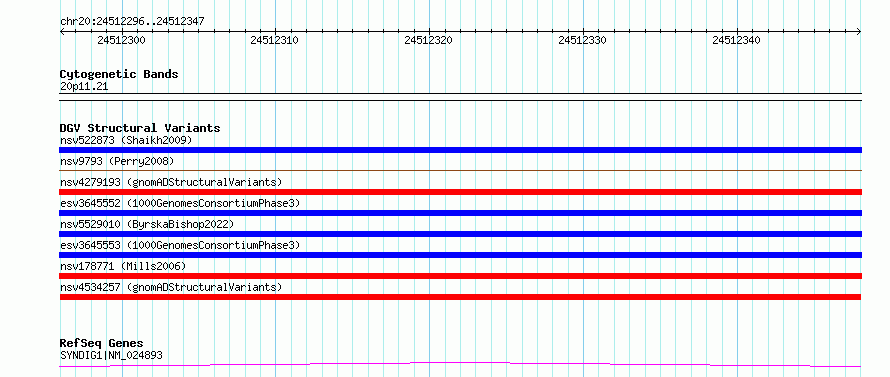The image size is (890, 377).
Task: Open the SYNDIG1|NM_024893 gene label
Action: [x=111, y=356]
